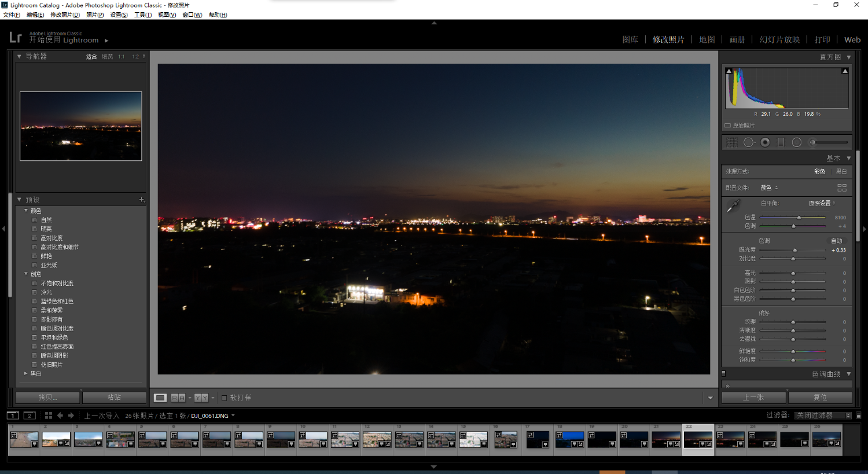Click the Lr logo identity plate
Image resolution: width=868 pixels, height=474 pixels.
coord(16,38)
